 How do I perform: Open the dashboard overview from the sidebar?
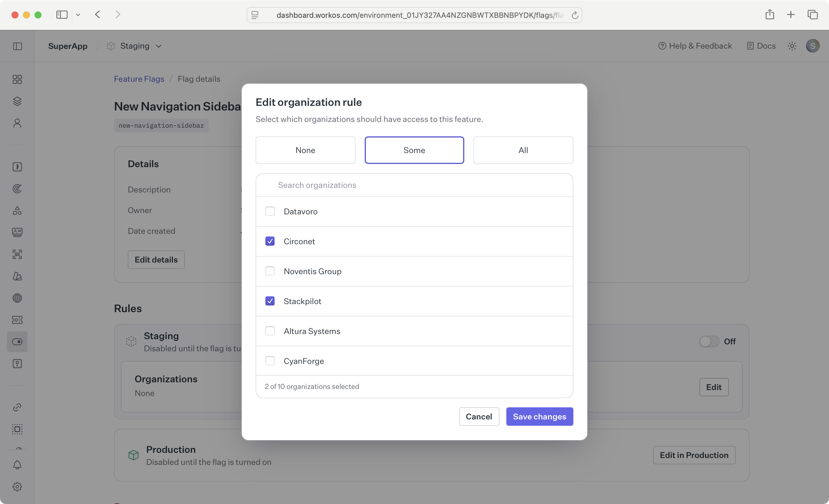[17, 79]
